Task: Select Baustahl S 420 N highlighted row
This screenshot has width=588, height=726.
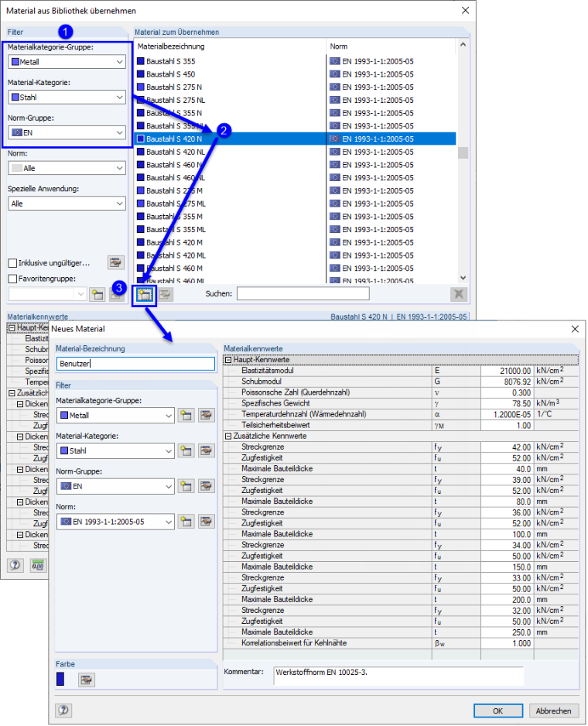Action: pyautogui.click(x=295, y=139)
